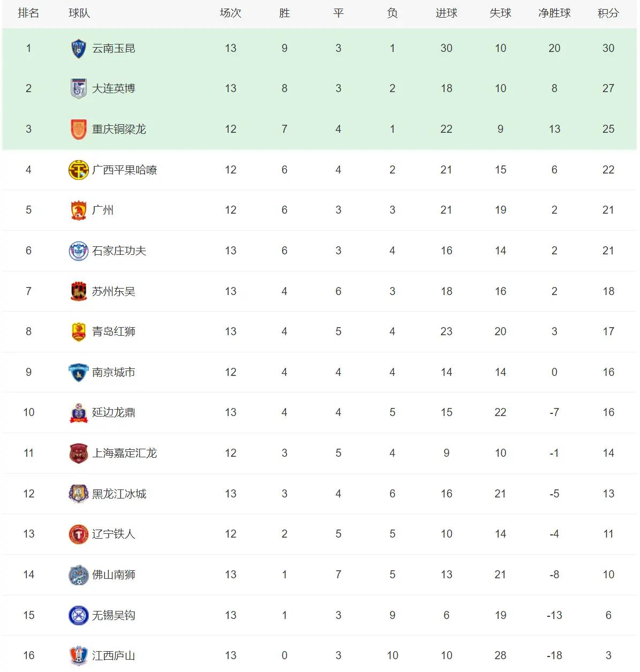Screen dimensions: 640x672
Task: Click the 云南玉昆 team logo
Action: (x=79, y=49)
